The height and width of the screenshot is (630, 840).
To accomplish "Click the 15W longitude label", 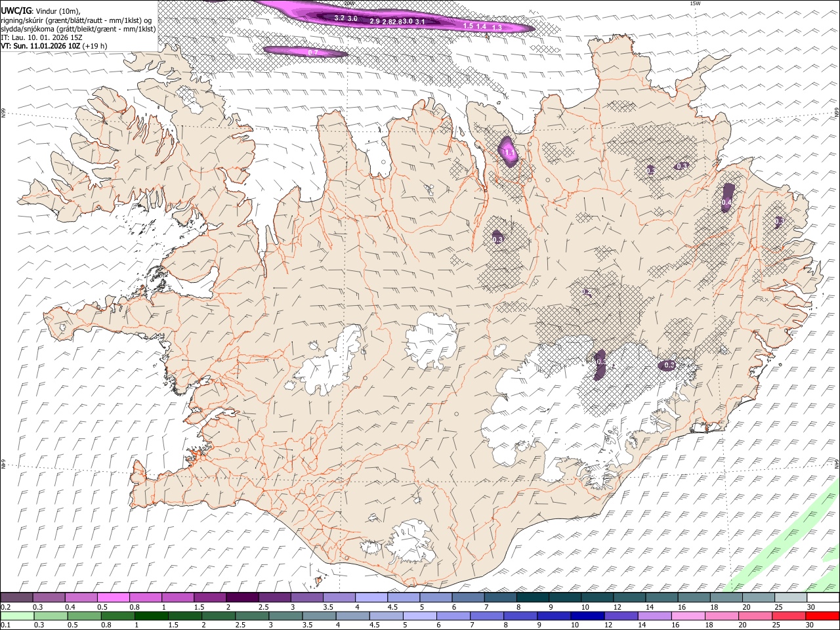I will pos(696,3).
